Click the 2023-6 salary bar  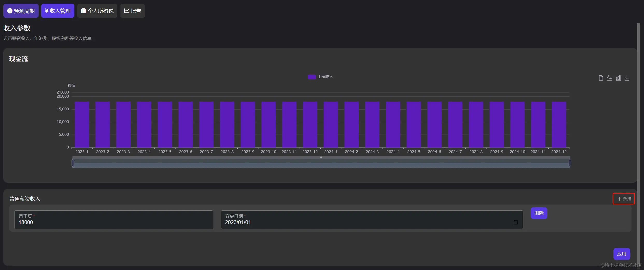(186, 124)
